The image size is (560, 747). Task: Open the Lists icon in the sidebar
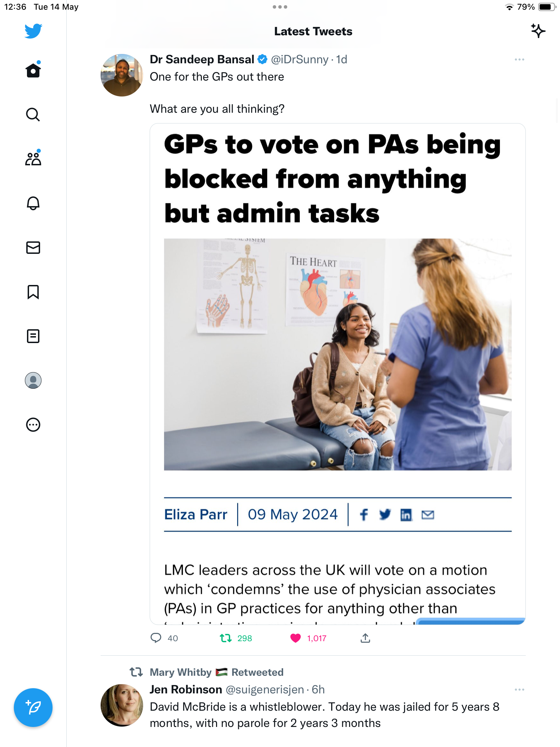(33, 336)
